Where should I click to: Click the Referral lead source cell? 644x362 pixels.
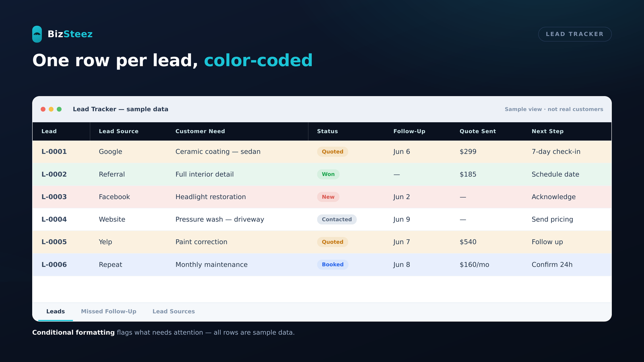tap(112, 174)
